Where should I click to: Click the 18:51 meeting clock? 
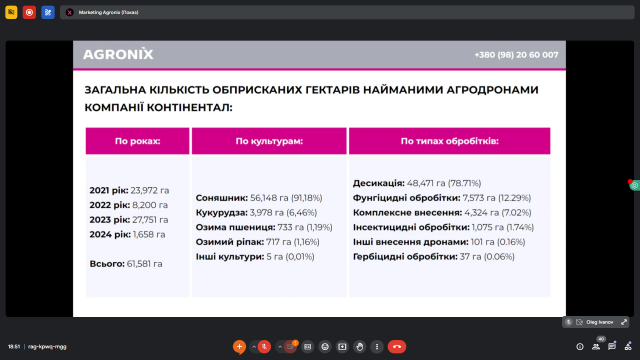(x=14, y=347)
